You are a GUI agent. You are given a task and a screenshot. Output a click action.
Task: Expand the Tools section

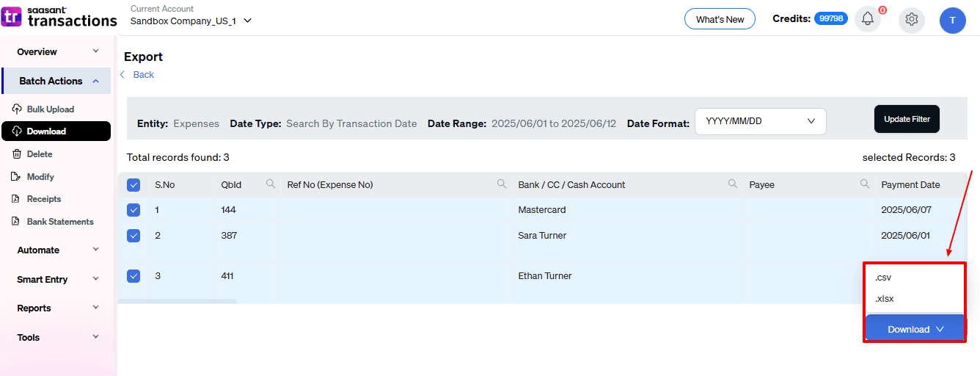point(56,338)
